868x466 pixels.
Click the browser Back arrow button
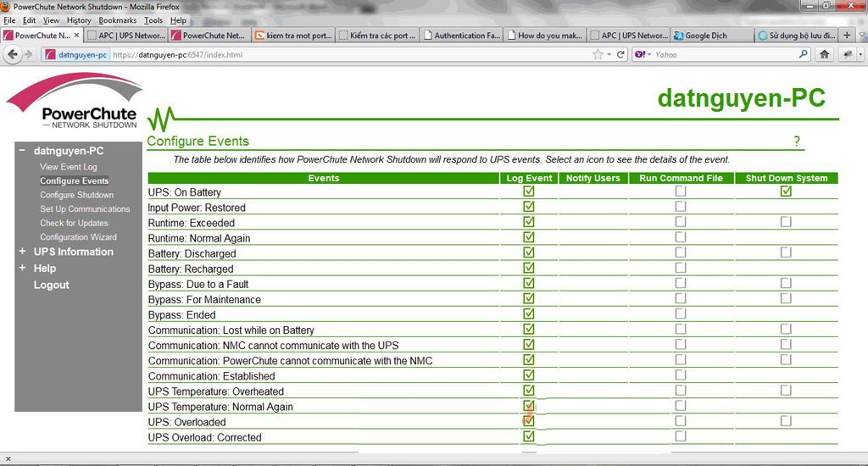click(13, 54)
